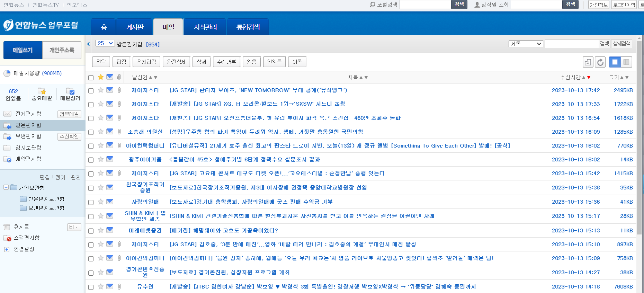Open 메일정리 icon
This screenshot has width=644, height=293.
click(x=70, y=91)
